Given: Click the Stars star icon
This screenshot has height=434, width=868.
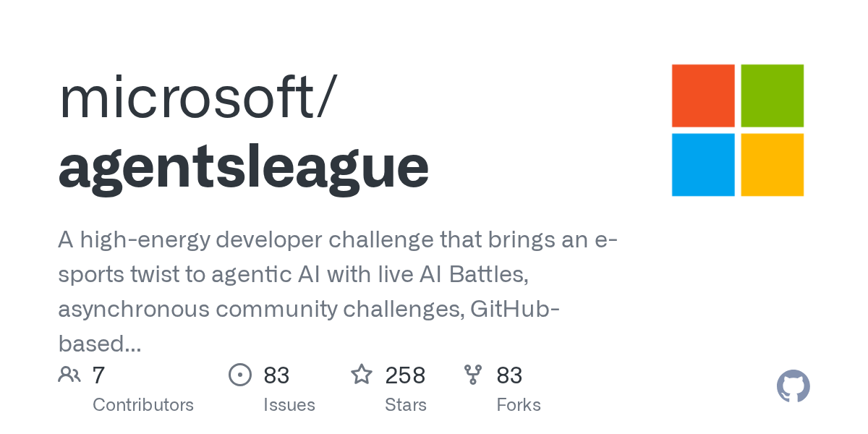Looking at the screenshot, I should (x=361, y=375).
